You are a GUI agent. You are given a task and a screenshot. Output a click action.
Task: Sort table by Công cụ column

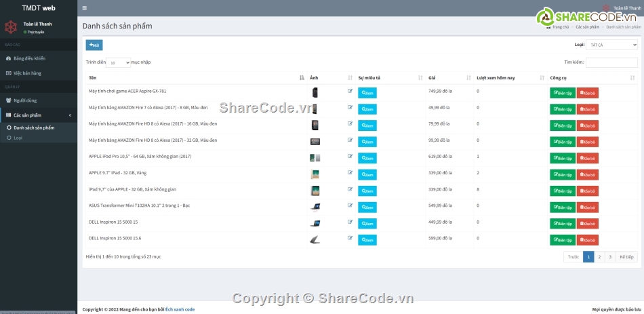[592, 78]
